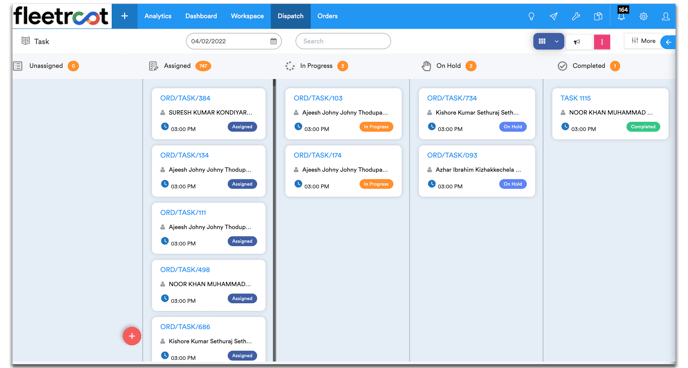Viewport: 688px width, 368px height.
Task: Click the date field 04/02/2022
Action: pos(233,41)
